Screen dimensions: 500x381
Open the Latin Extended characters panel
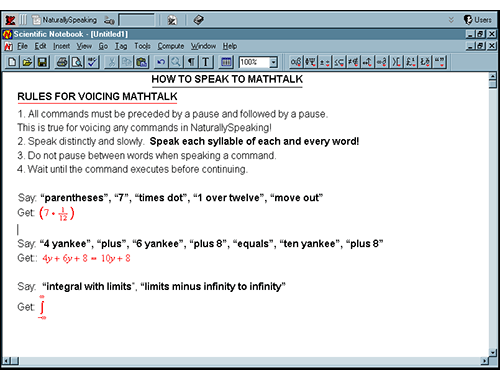[425, 62]
